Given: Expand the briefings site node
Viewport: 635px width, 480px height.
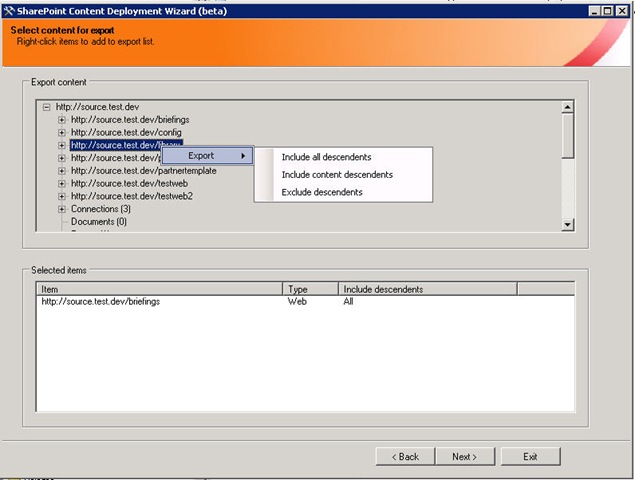Looking at the screenshot, I should point(62,120).
